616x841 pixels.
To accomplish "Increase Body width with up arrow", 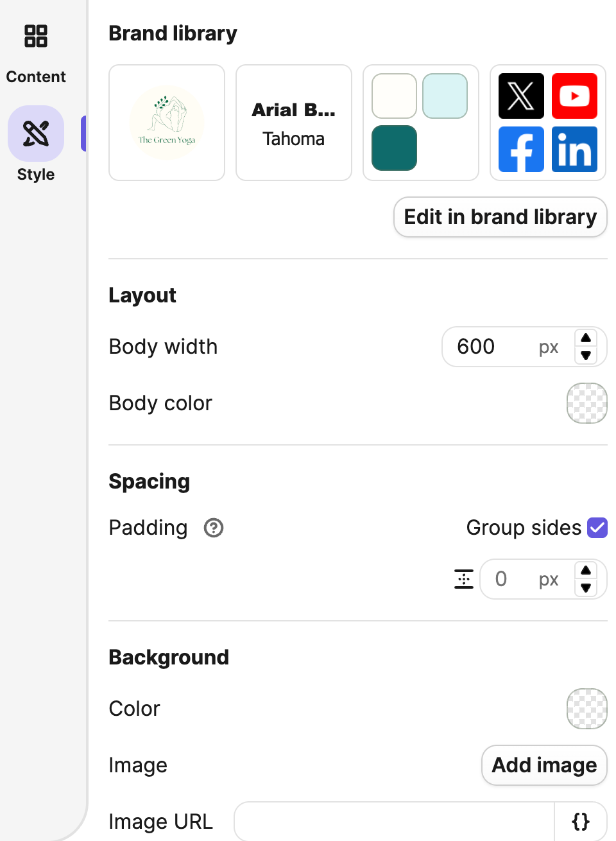I will coord(586,338).
